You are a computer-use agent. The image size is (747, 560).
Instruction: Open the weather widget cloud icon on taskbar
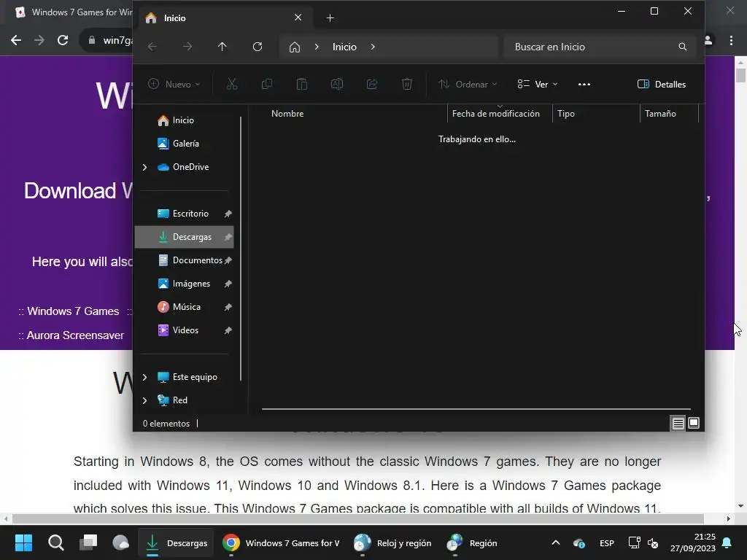120,542
